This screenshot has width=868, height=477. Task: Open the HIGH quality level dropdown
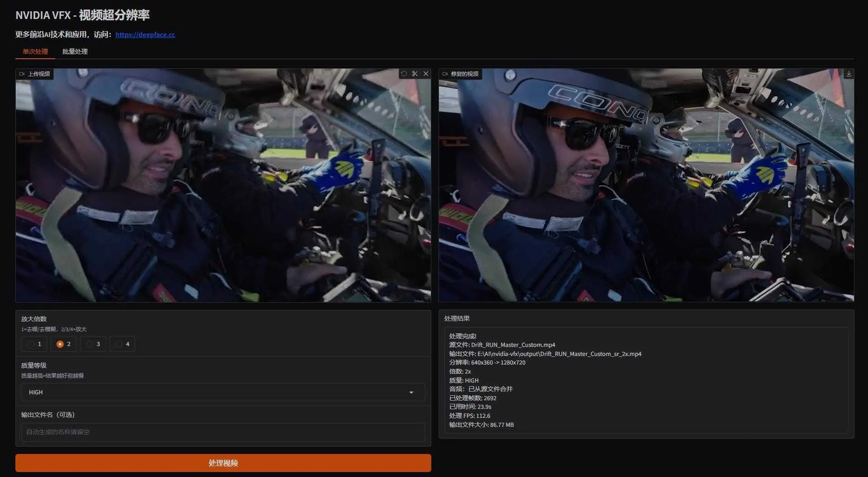click(223, 392)
